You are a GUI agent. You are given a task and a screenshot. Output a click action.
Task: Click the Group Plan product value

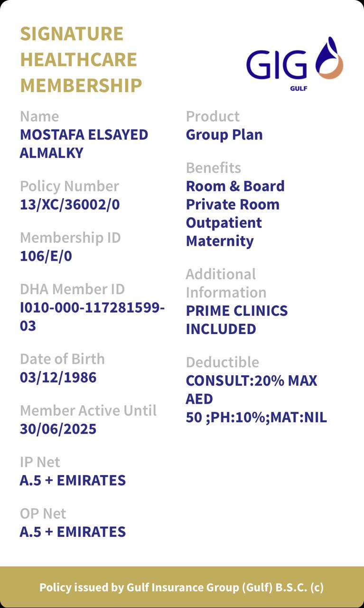[x=224, y=135]
